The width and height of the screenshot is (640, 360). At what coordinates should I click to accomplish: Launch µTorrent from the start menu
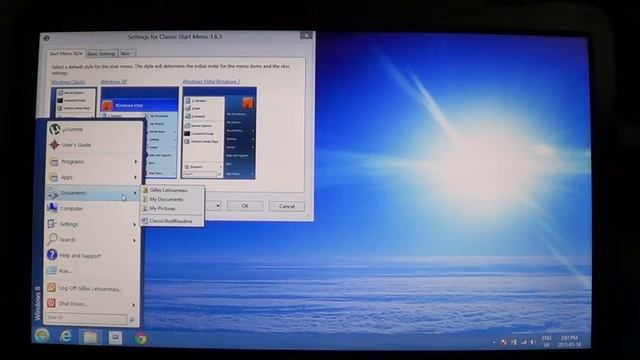pos(94,129)
